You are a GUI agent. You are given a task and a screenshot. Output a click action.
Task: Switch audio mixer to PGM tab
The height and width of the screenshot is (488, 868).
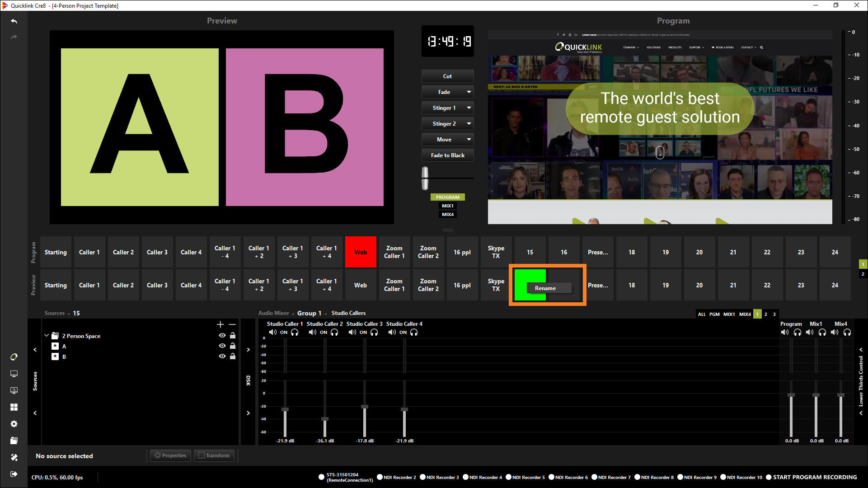click(714, 314)
